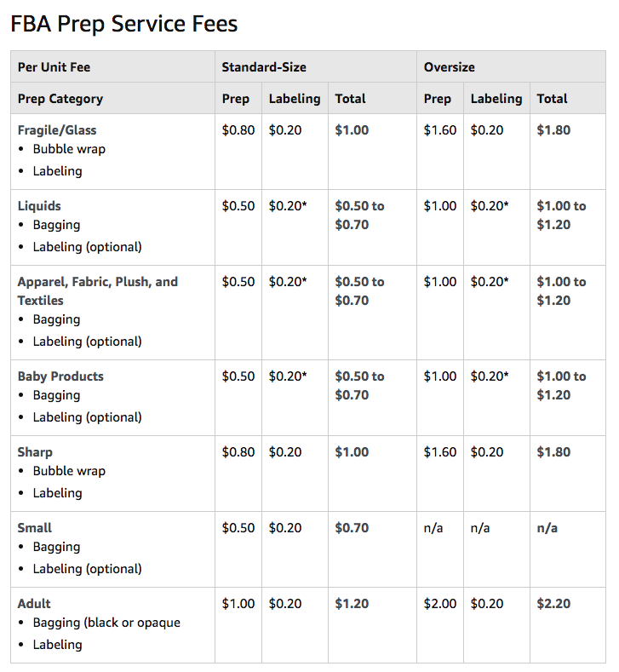Click Liquids oversize total $1.00 to $1.20
Screen dimensions: 619x672
pos(561,215)
